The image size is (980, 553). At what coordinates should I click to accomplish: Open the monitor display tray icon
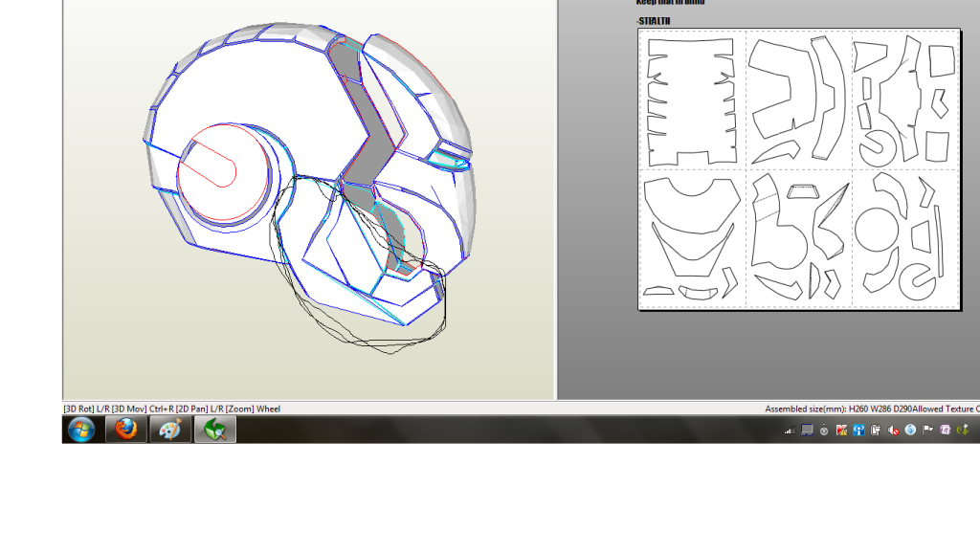807,430
